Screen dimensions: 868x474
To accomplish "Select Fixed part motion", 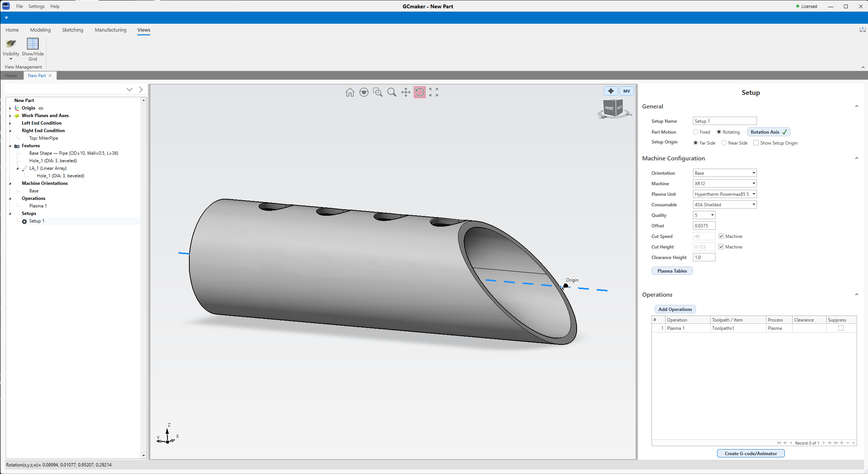I will click(x=696, y=132).
